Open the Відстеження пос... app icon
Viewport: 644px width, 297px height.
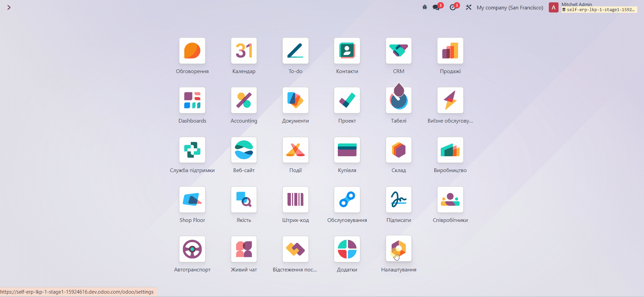tap(295, 249)
